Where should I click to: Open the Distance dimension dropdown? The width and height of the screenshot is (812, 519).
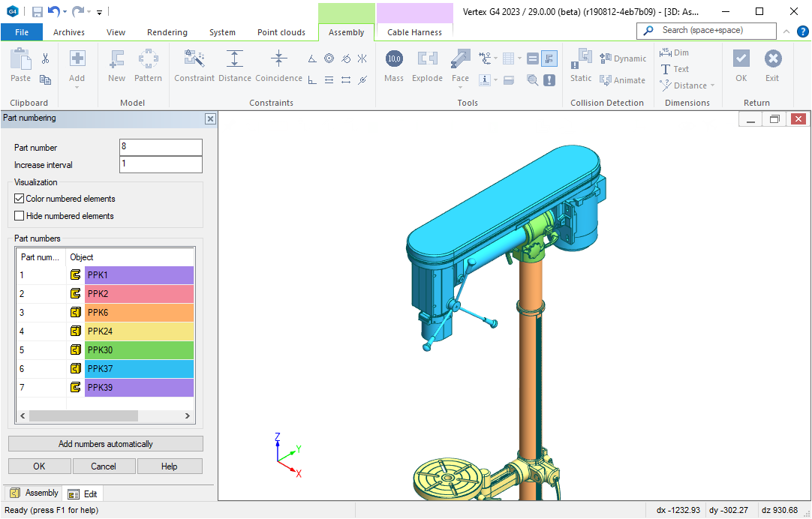712,85
